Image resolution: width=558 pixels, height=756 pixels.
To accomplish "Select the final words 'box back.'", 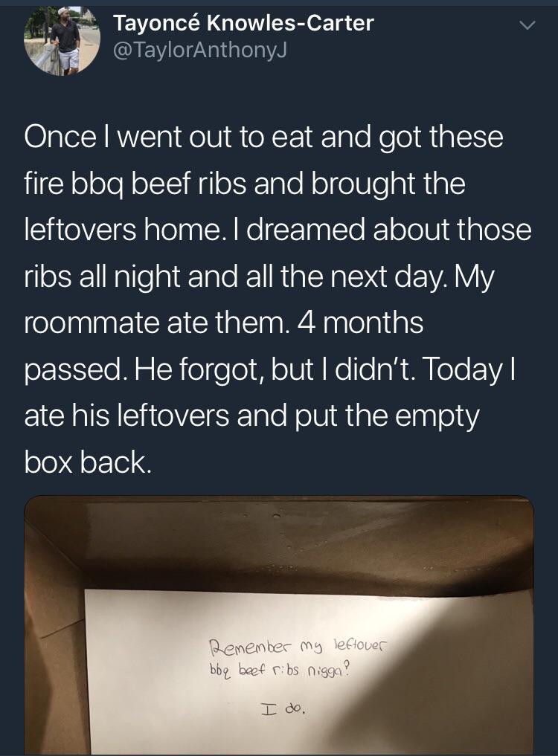I will point(88,462).
